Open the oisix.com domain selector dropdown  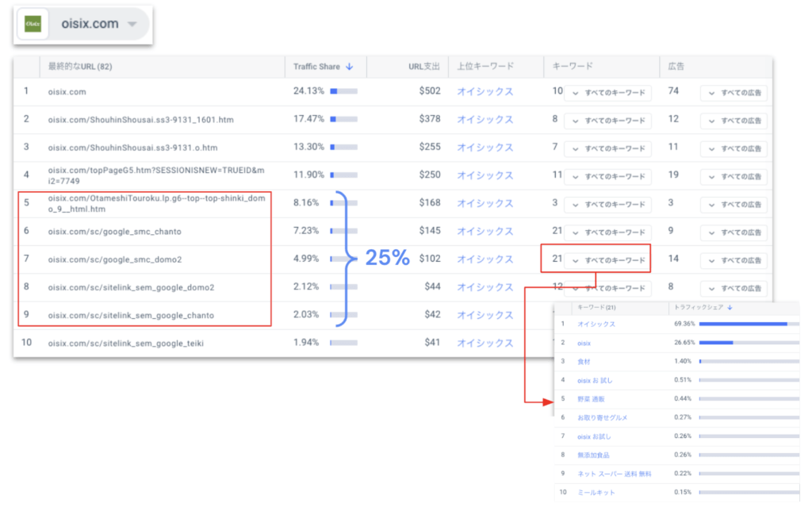(x=132, y=25)
